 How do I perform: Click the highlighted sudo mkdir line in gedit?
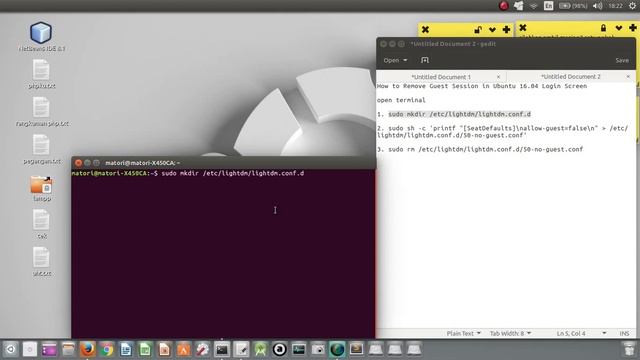[460, 114]
